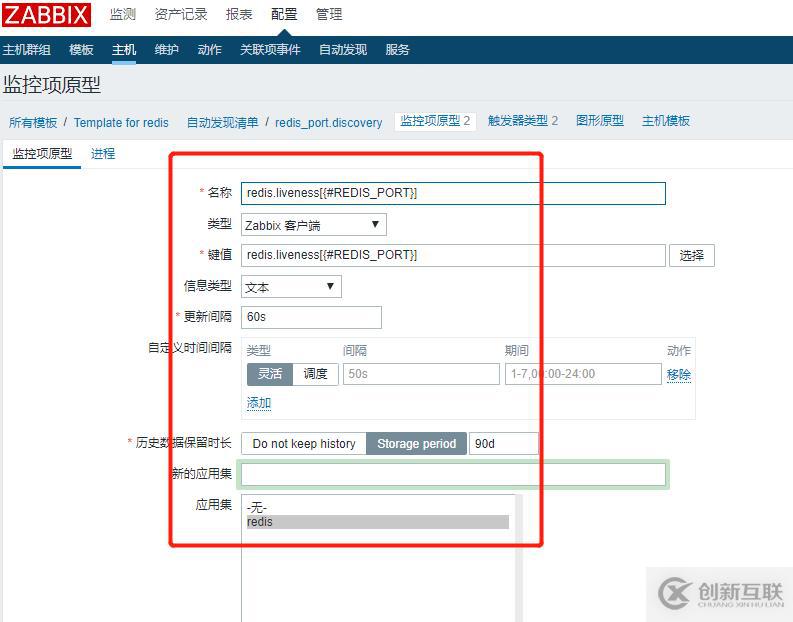This screenshot has width=793, height=622.
Task: Focus the 新的应用集 input field
Action: (x=453, y=474)
